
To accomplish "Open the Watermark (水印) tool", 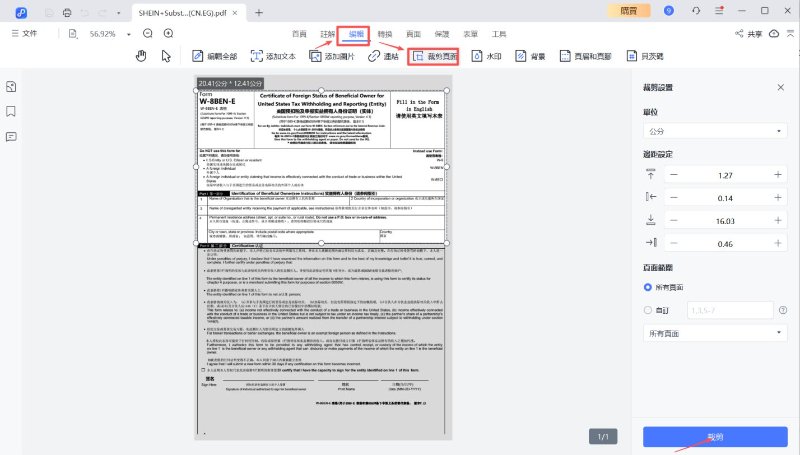I will (486, 56).
